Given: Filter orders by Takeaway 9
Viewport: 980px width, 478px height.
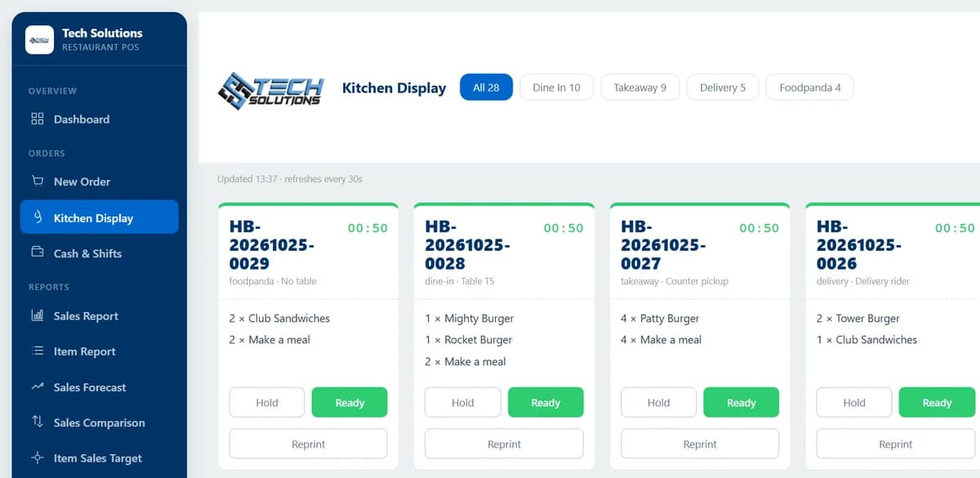Looking at the screenshot, I should 640,87.
